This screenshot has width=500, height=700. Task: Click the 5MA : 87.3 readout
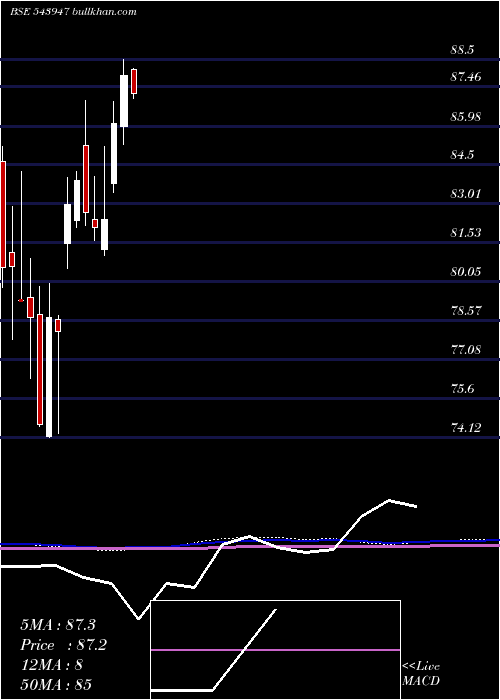pyautogui.click(x=58, y=625)
